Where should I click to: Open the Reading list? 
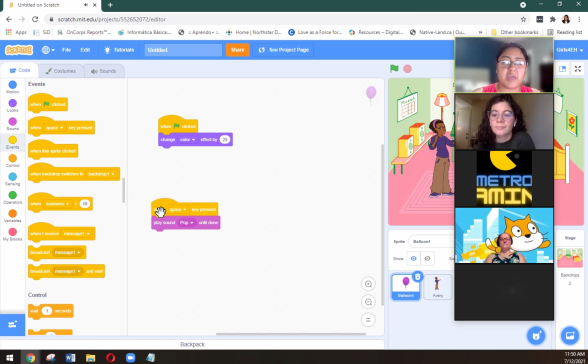pyautogui.click(x=564, y=32)
